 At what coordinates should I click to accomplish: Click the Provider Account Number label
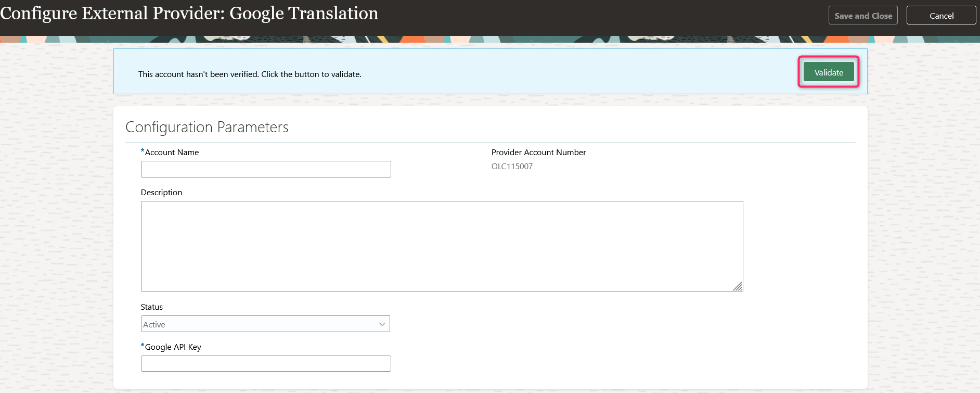(x=538, y=153)
